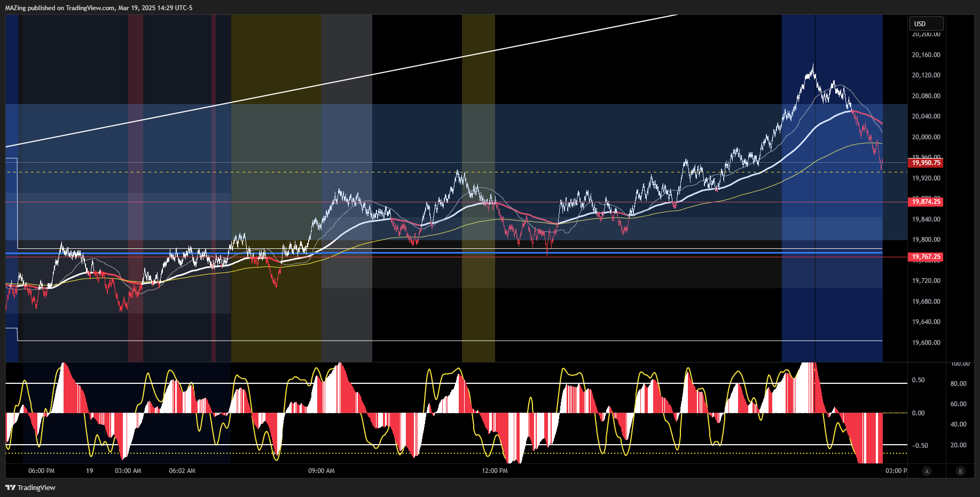Click the 19,640.00 price axis tick
Screen dimensions: 980x497
tap(926, 322)
